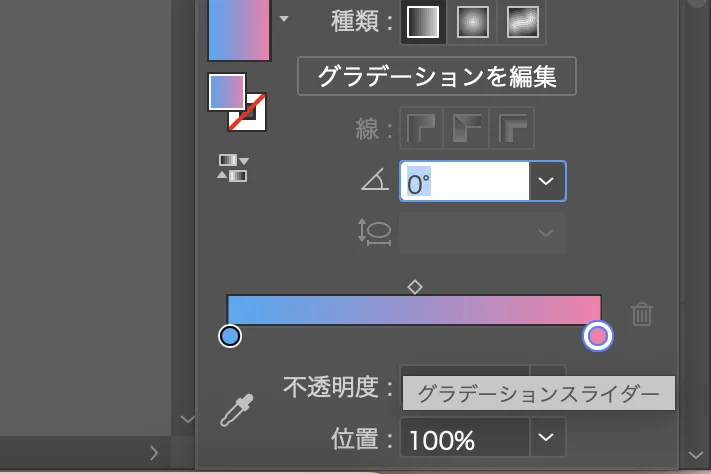Delete the selected stop with the trash icon

point(642,314)
